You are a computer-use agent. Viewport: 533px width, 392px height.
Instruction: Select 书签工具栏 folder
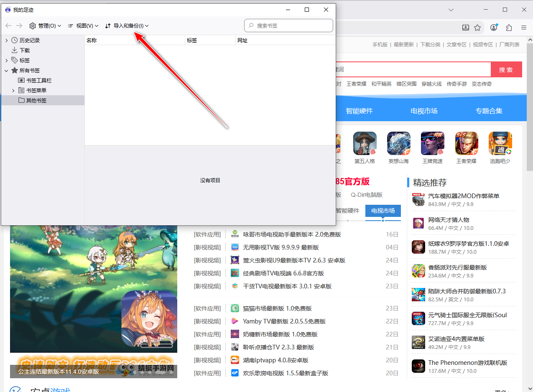pyautogui.click(x=39, y=81)
